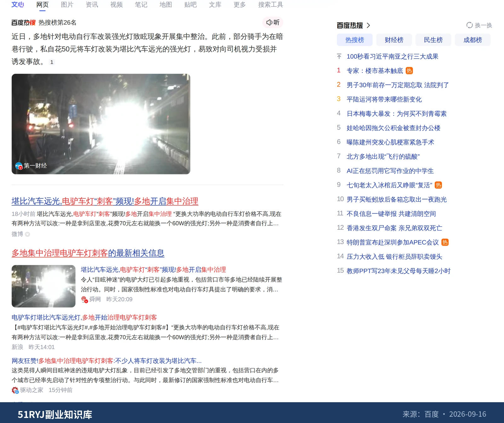Select the 热搜榜 tab
This screenshot has height=423, width=504.
[355, 40]
